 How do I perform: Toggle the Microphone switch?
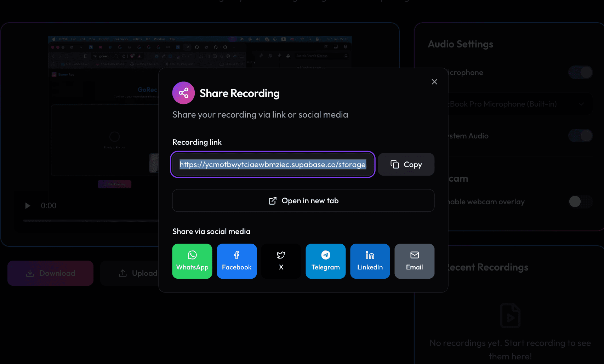[580, 72]
